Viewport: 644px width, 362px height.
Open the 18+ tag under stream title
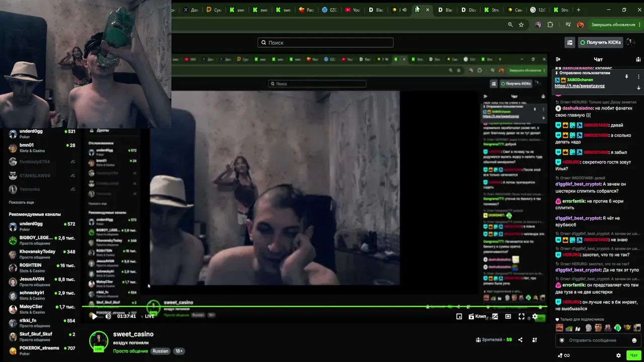pos(179,351)
